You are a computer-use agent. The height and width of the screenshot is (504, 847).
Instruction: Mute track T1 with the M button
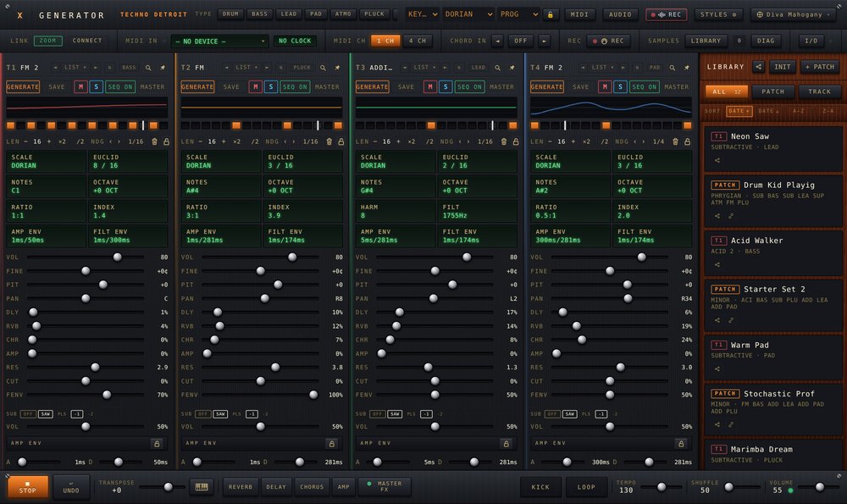point(80,86)
